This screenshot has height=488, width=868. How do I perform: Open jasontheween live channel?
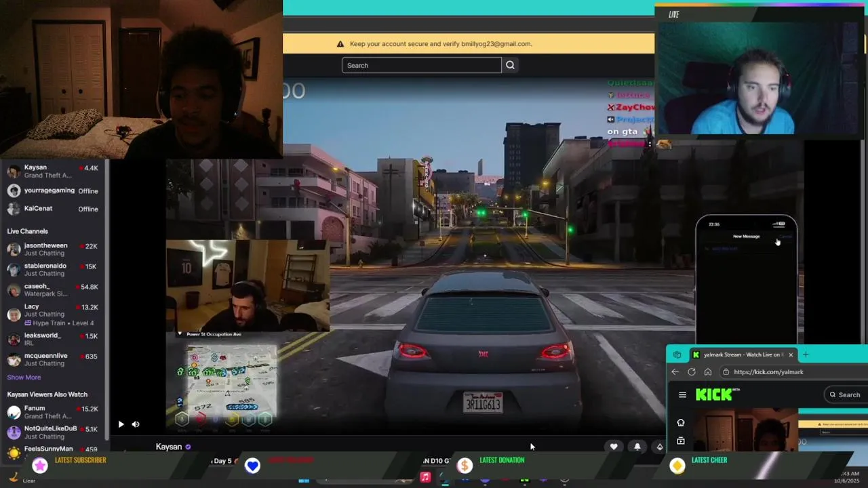pyautogui.click(x=53, y=249)
